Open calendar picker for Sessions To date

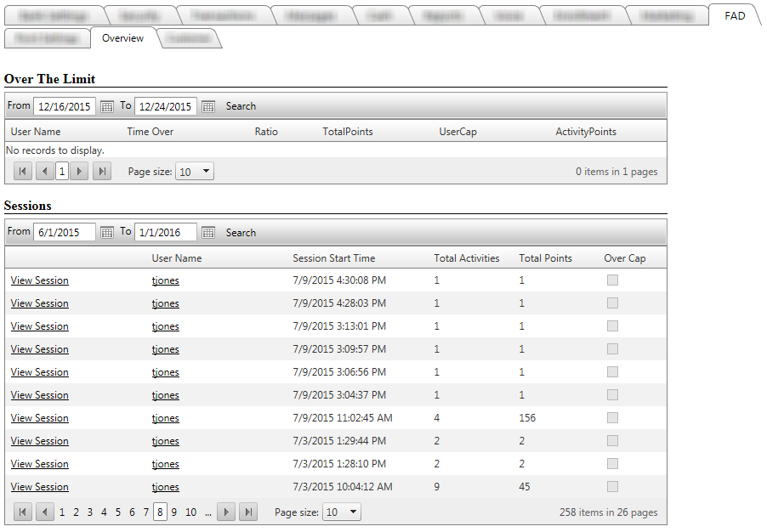tap(208, 233)
